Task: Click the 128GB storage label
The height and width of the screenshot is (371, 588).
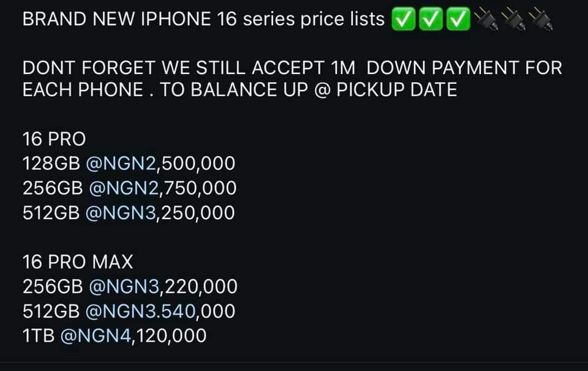Action: pyautogui.click(x=51, y=163)
